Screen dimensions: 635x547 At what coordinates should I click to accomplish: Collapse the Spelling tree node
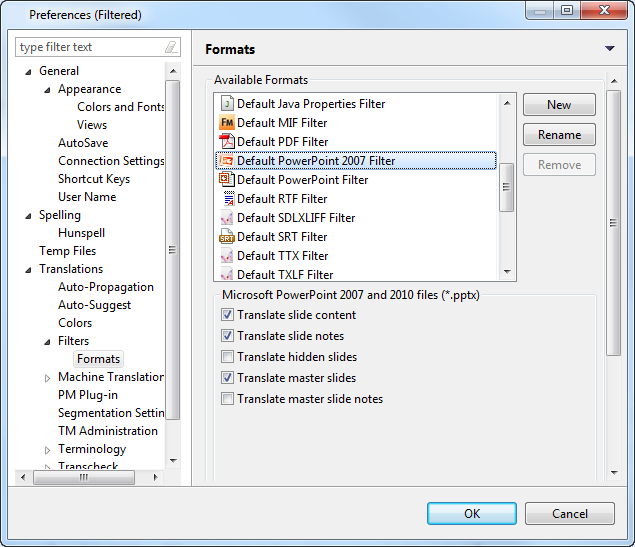pos(28,216)
